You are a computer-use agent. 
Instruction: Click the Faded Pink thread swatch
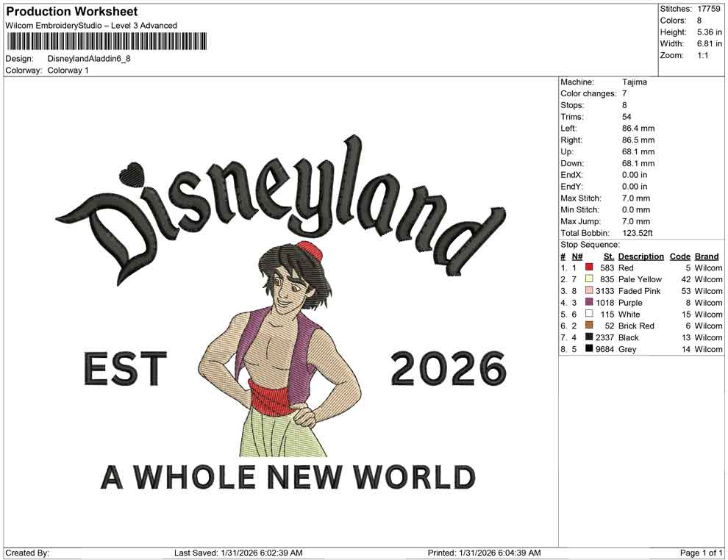(589, 290)
